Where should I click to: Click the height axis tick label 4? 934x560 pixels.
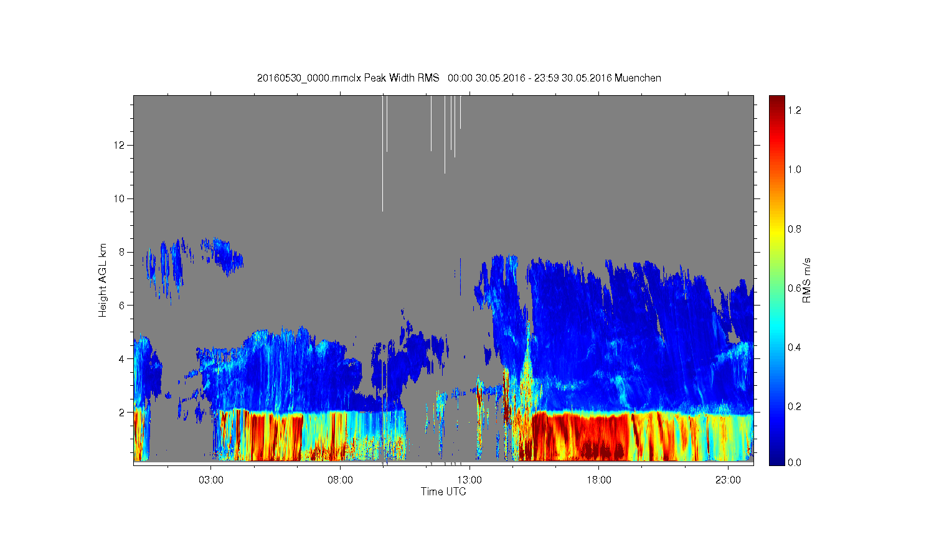pyautogui.click(x=123, y=358)
